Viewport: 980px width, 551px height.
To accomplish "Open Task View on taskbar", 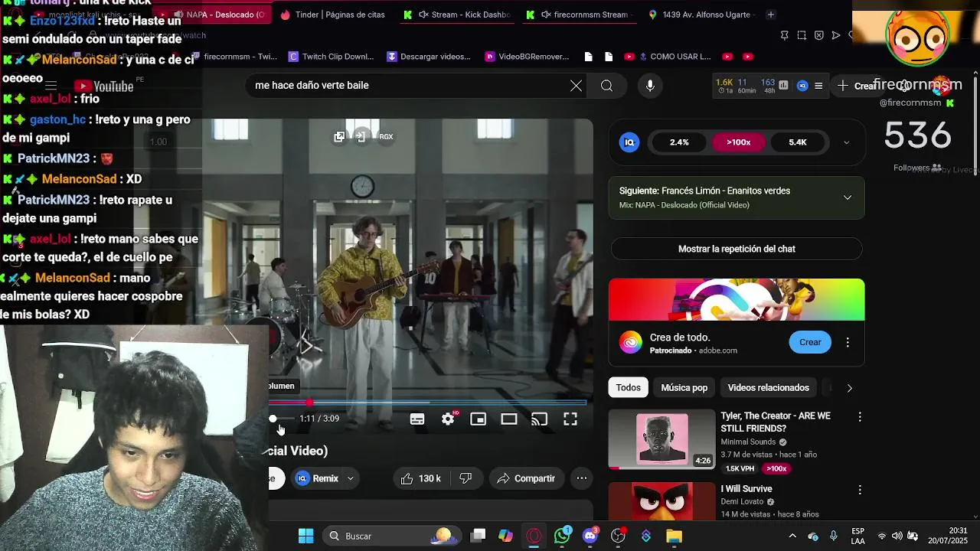I will coord(478,536).
